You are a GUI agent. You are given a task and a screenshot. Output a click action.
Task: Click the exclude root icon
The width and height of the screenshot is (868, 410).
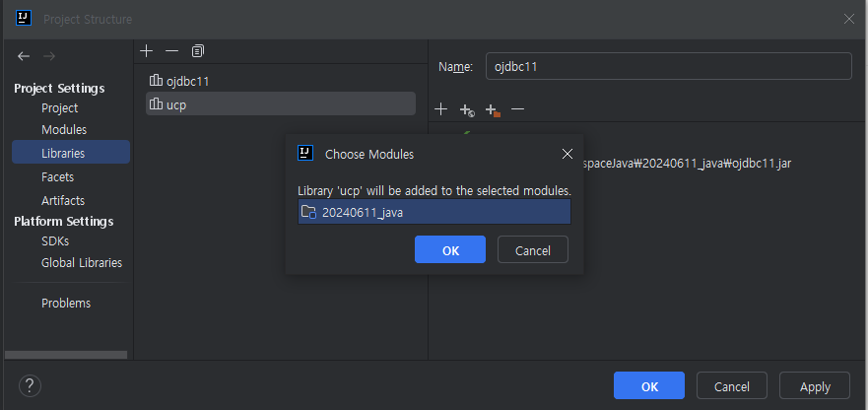point(493,110)
